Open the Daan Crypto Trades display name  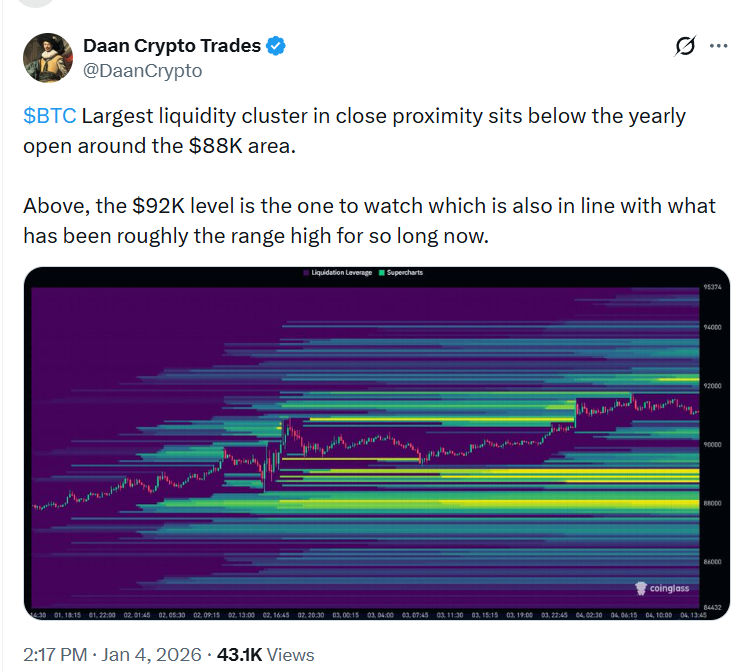(172, 46)
